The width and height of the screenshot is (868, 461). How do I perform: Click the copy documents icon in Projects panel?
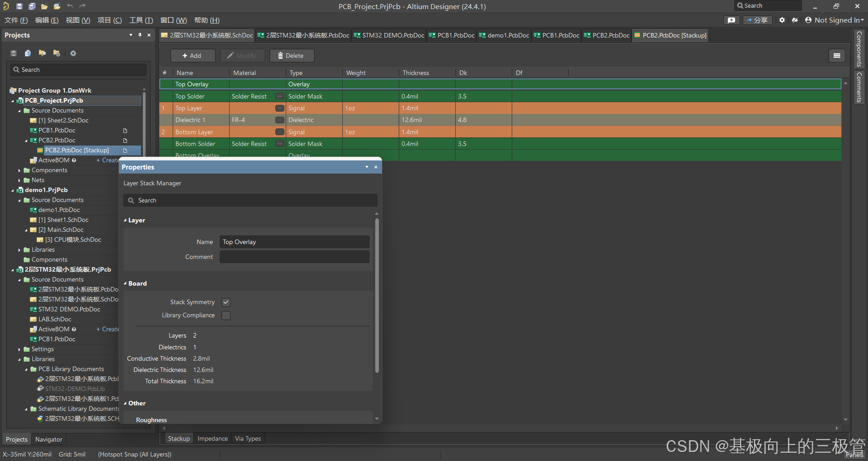28,53
